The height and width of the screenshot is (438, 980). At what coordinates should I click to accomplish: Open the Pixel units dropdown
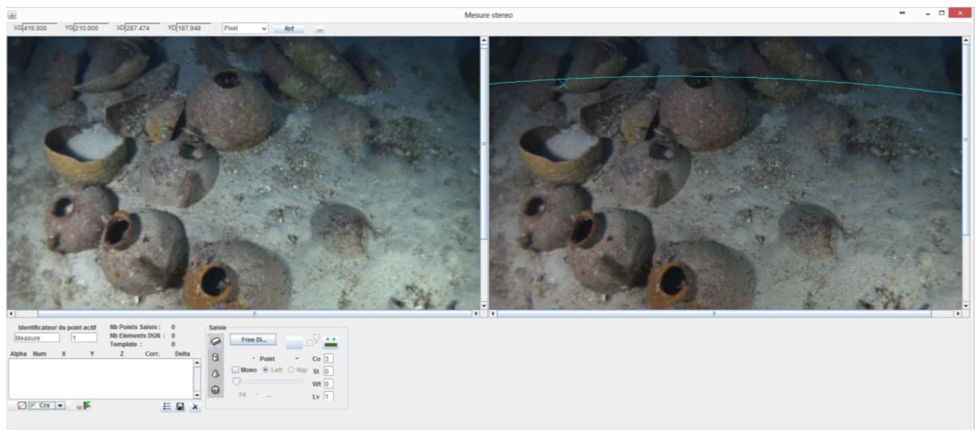tap(245, 29)
